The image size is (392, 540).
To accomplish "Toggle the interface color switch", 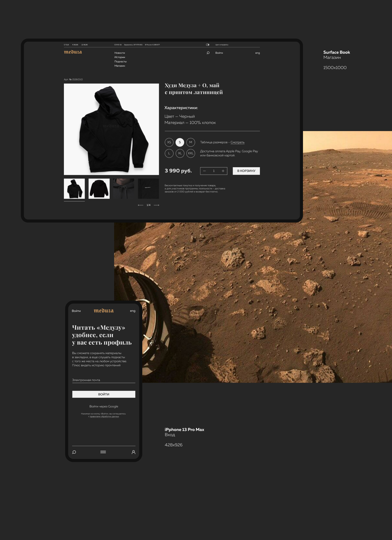I will (x=208, y=45).
